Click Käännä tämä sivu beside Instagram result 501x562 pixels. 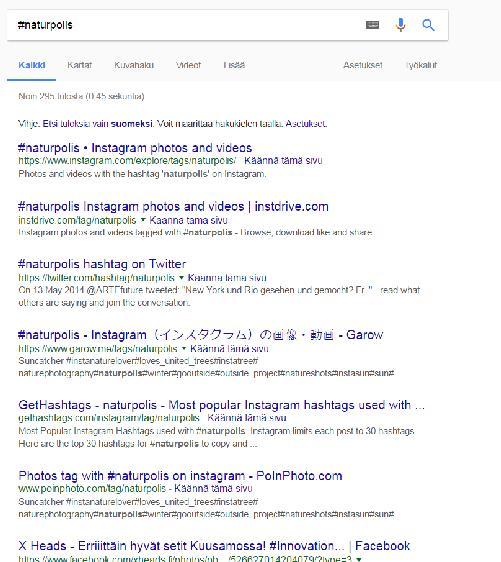pos(283,160)
